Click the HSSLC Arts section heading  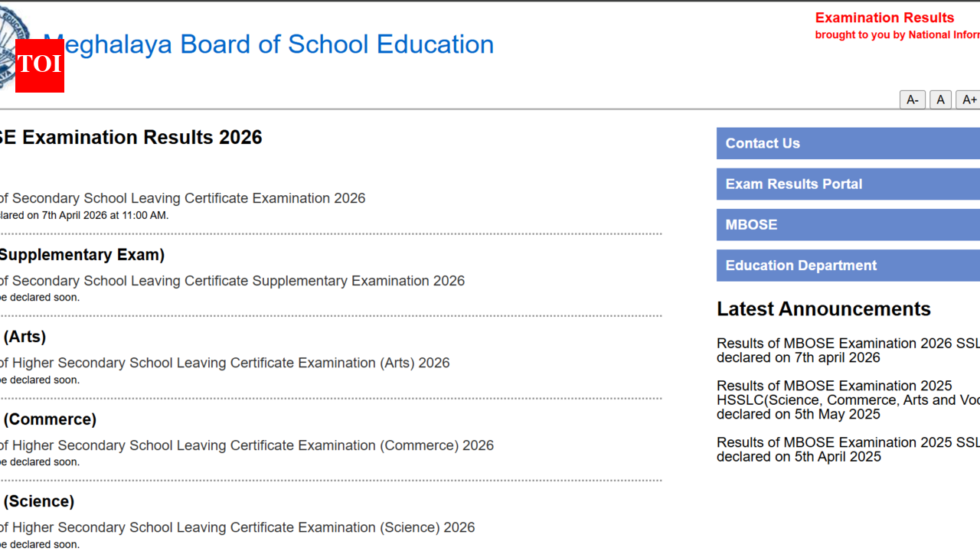(24, 336)
